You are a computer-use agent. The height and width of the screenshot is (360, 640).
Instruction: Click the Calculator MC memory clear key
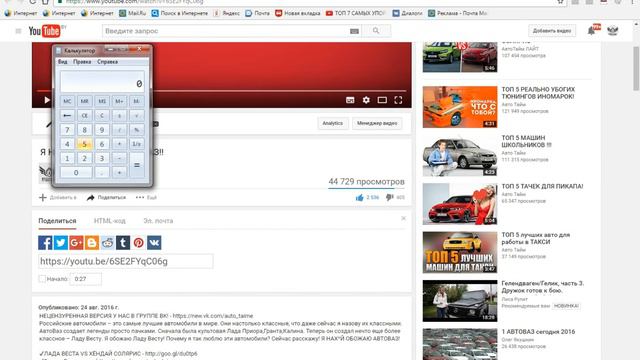[67, 101]
